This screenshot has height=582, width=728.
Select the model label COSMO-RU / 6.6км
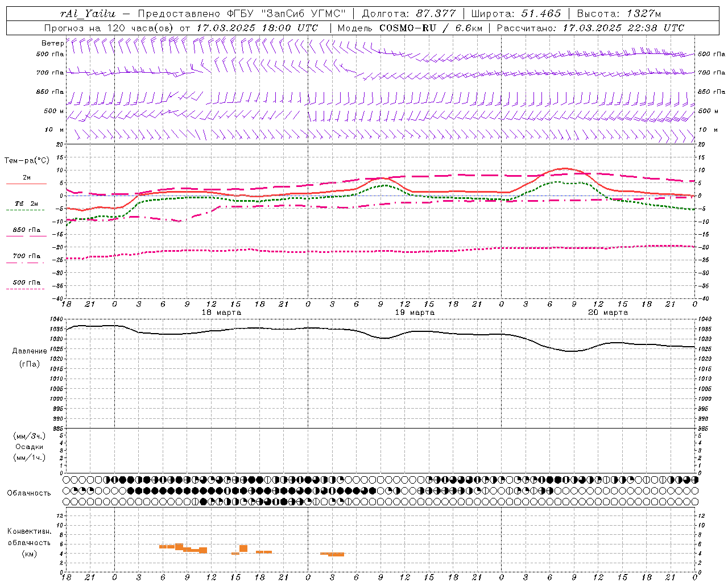pyautogui.click(x=431, y=28)
